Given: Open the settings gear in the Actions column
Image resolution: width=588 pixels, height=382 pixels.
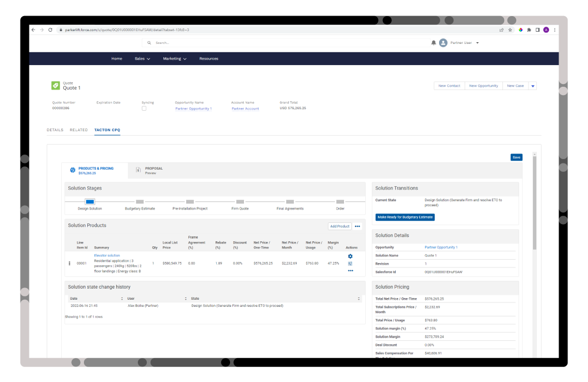Looking at the screenshot, I should [x=350, y=256].
